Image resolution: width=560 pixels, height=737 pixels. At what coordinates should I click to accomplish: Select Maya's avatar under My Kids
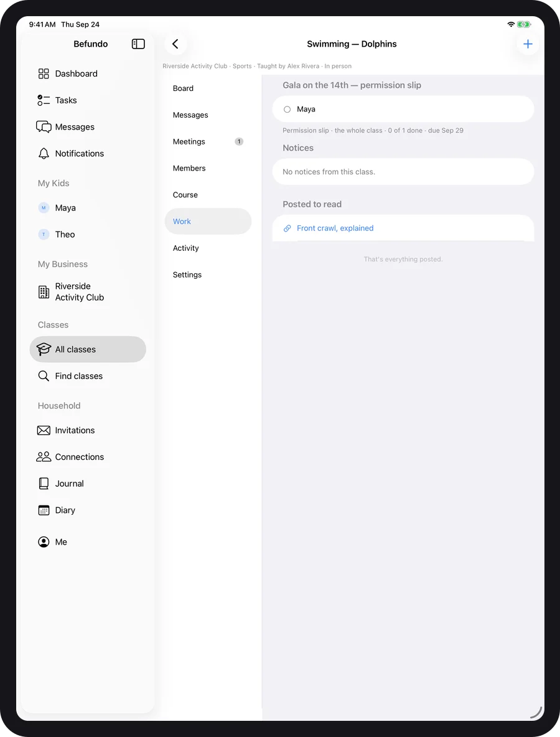44,208
